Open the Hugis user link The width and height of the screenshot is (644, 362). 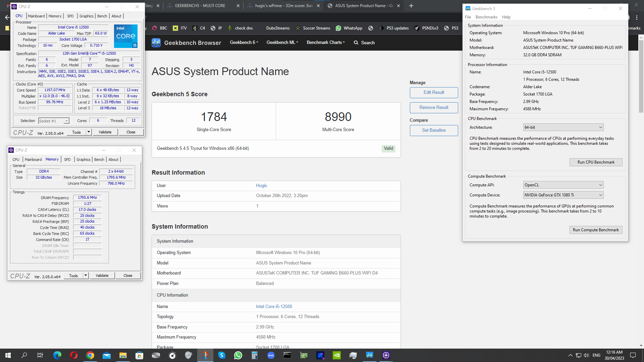(x=261, y=186)
